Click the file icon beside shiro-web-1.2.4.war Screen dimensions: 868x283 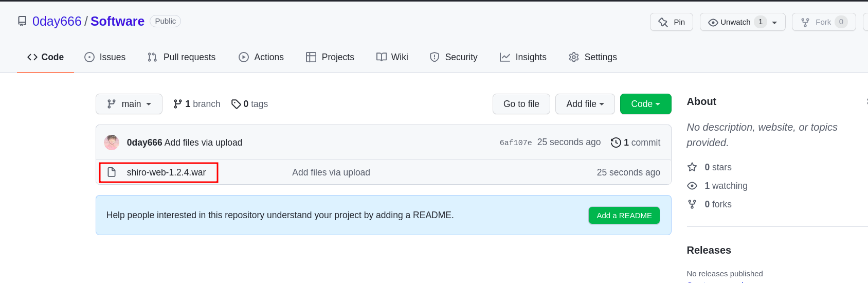coord(112,172)
